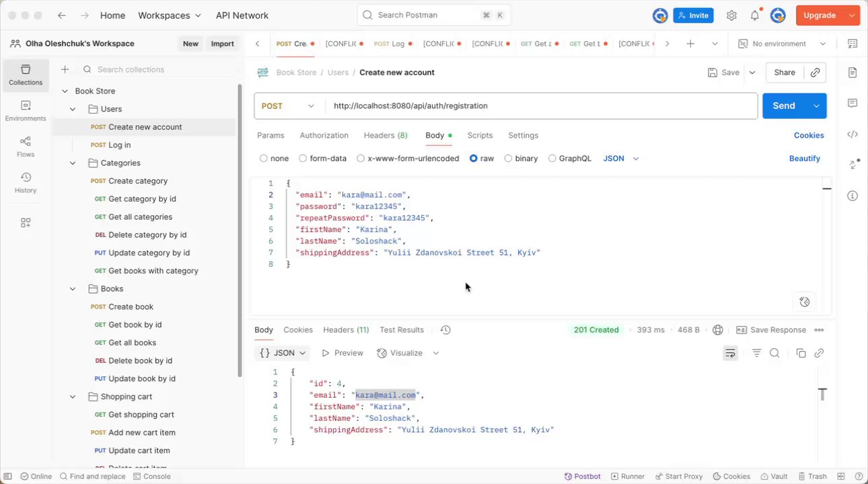Click the Environments sidebar icon
This screenshot has height=484, width=868.
coord(26,110)
